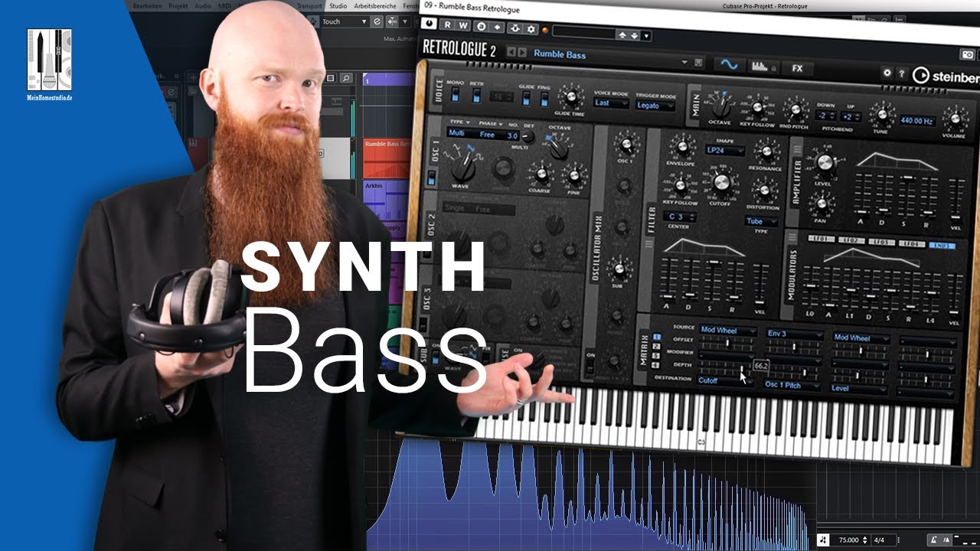
Task: Open Matrix Source dropdown showing Env 3
Action: 793,334
